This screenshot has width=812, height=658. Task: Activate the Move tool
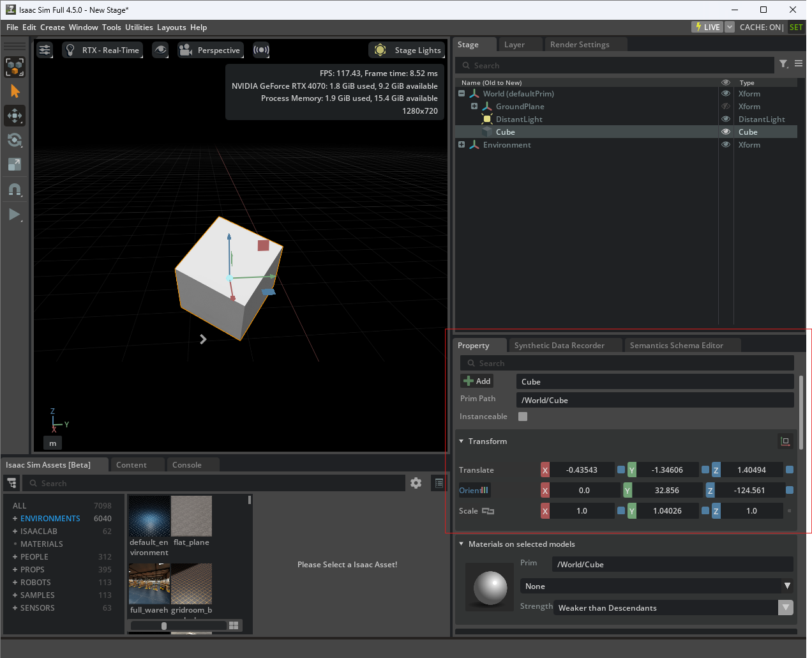tap(15, 116)
